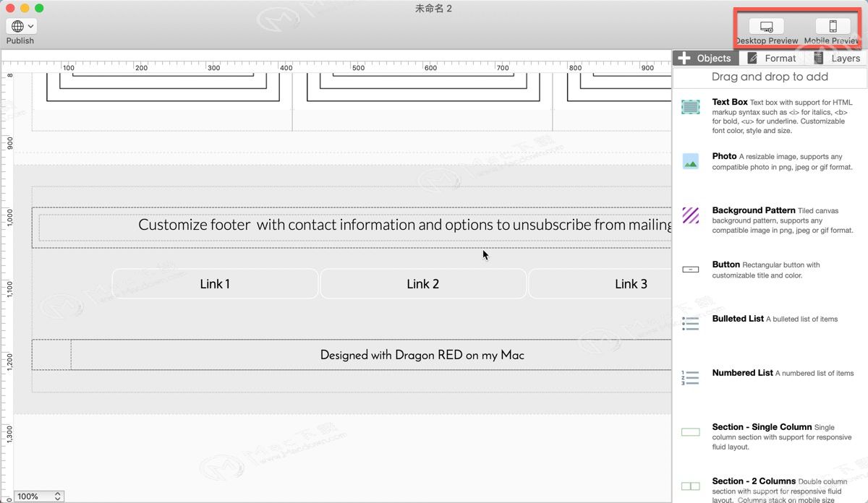Image resolution: width=868 pixels, height=503 pixels.
Task: Select "Designed with Dragon RED on my Mac" text
Action: [422, 355]
